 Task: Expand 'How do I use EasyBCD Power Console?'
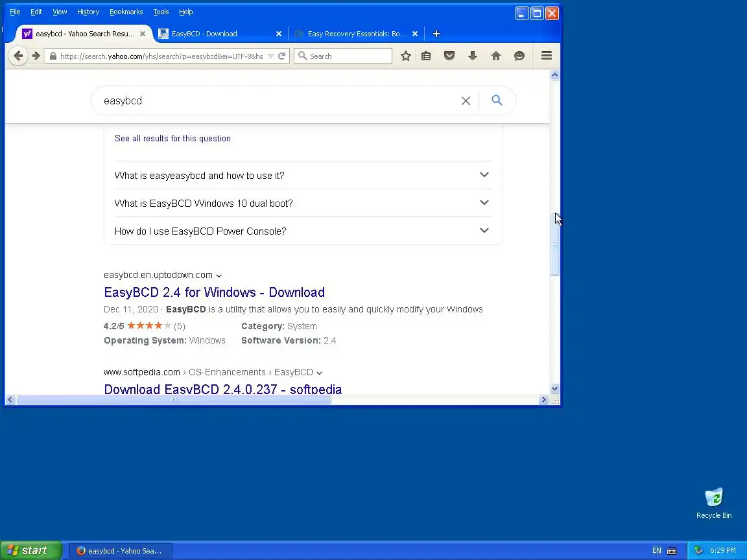[x=303, y=231]
